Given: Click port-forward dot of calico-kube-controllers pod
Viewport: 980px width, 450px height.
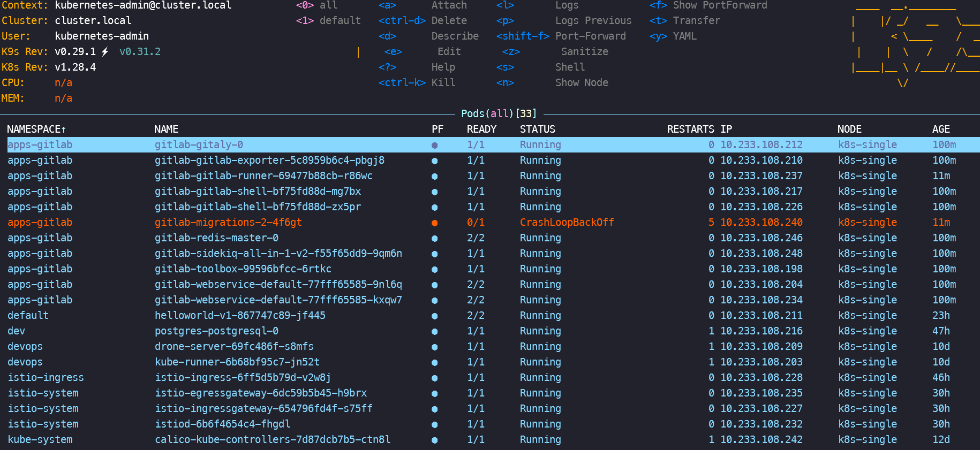Looking at the screenshot, I should point(434,440).
